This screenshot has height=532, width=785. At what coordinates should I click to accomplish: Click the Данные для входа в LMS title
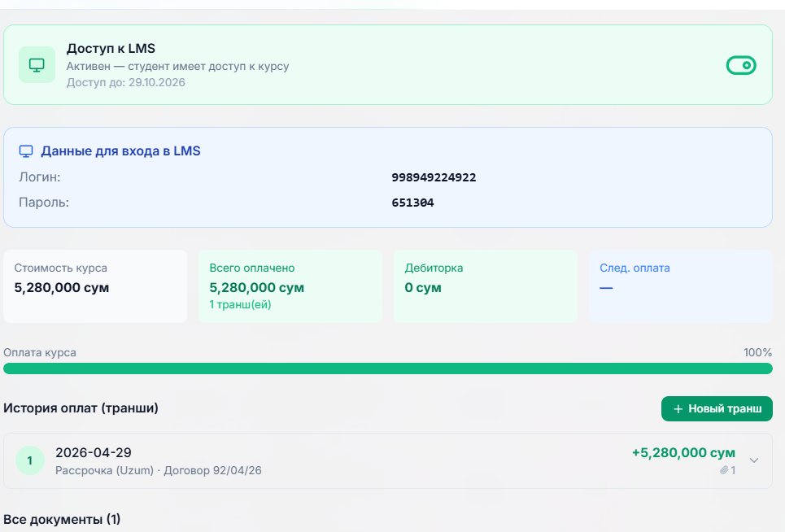(x=120, y=151)
